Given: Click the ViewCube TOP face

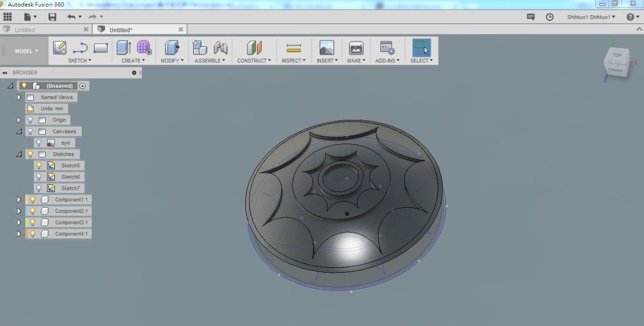Looking at the screenshot, I should point(617,55).
